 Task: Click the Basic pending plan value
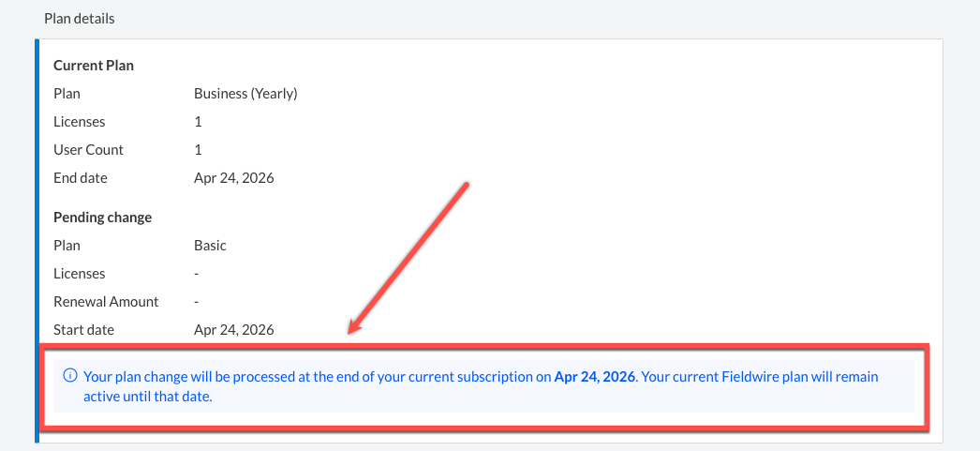(x=210, y=246)
